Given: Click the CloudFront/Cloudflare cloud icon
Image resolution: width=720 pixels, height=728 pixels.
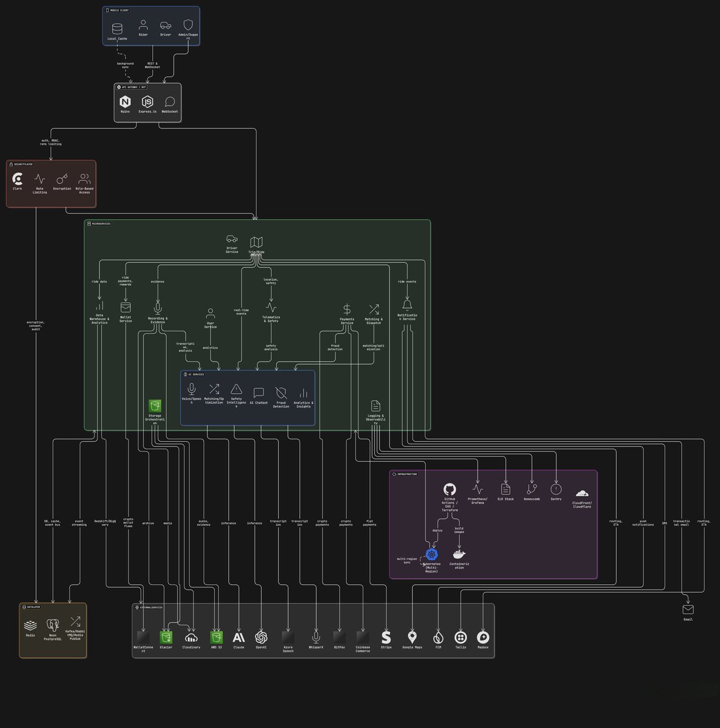Looking at the screenshot, I should (x=582, y=493).
